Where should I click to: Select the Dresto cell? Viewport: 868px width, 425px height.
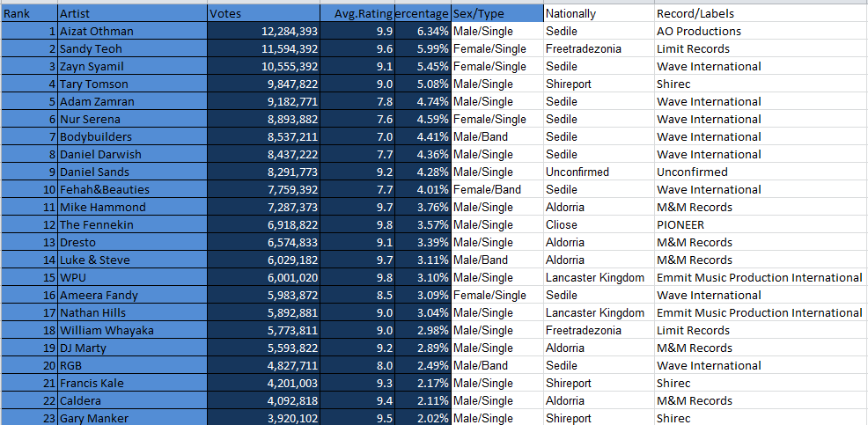(133, 242)
